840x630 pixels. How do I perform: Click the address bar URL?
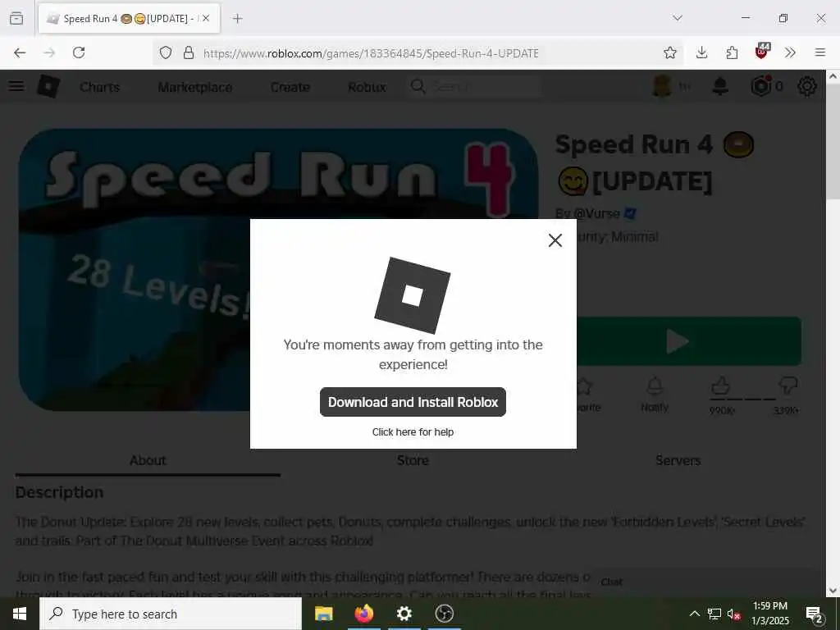371,53
